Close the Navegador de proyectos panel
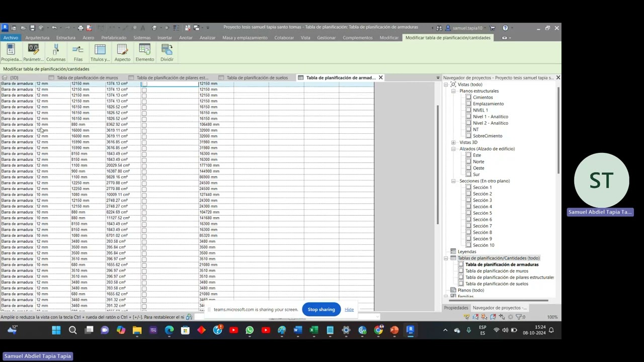This screenshot has height=362, width=644. [557, 78]
